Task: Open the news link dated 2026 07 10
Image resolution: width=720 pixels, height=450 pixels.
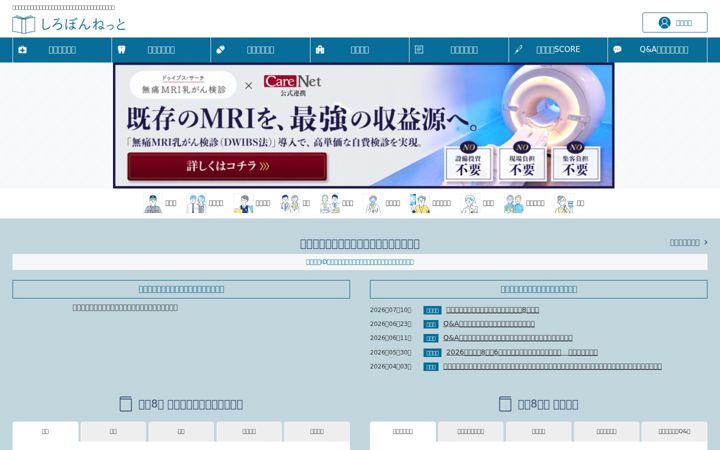Action: point(492,310)
